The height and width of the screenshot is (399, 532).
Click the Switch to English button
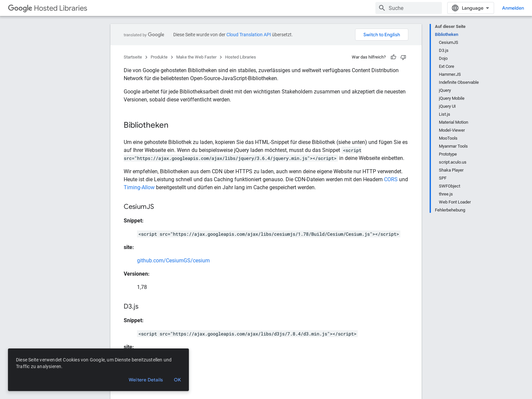[x=382, y=35]
